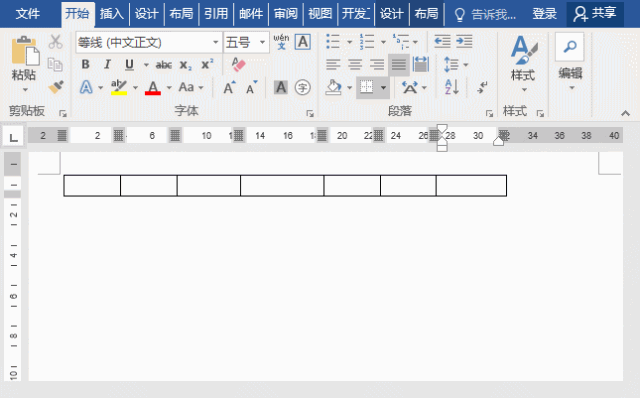The height and width of the screenshot is (398, 640).
Task: Select the Format Painter brush icon
Action: point(56,87)
